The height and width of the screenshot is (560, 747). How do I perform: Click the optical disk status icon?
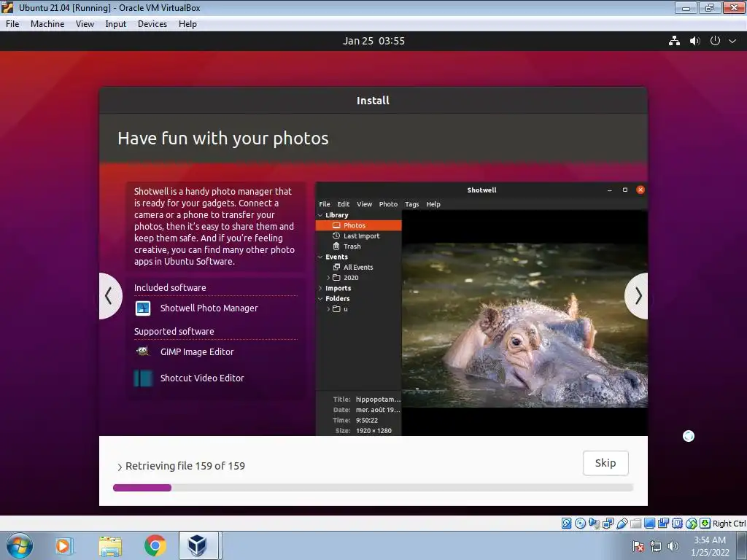[580, 524]
